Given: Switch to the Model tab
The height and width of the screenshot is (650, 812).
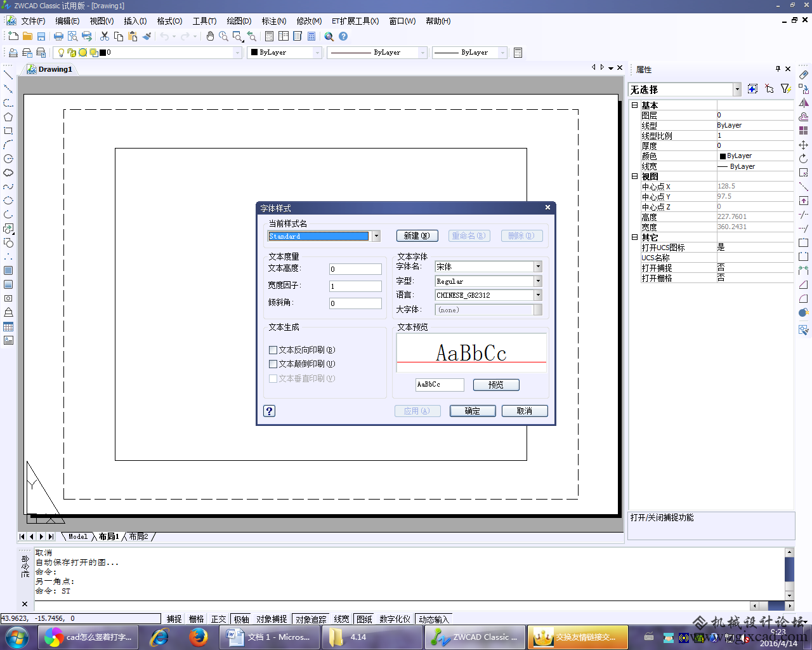Looking at the screenshot, I should tap(78, 537).
